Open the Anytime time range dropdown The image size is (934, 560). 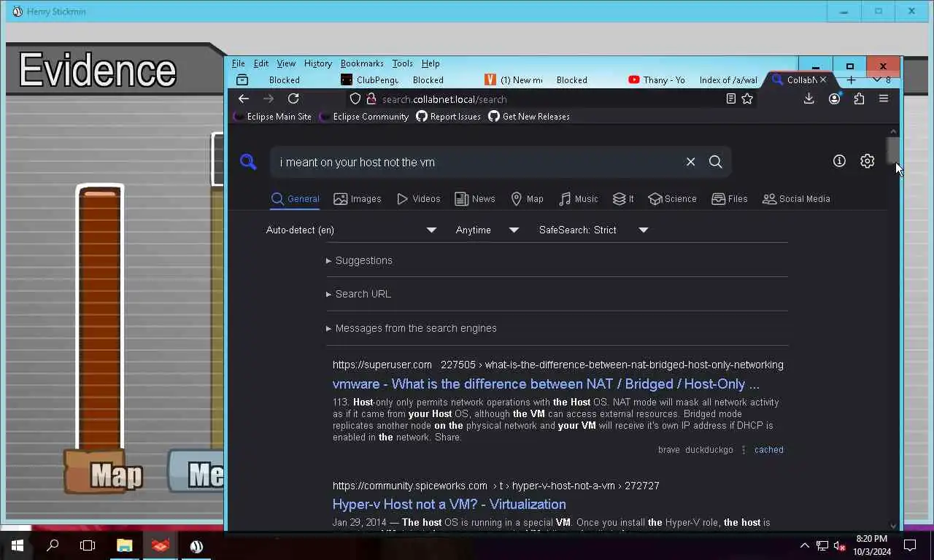[x=487, y=230]
